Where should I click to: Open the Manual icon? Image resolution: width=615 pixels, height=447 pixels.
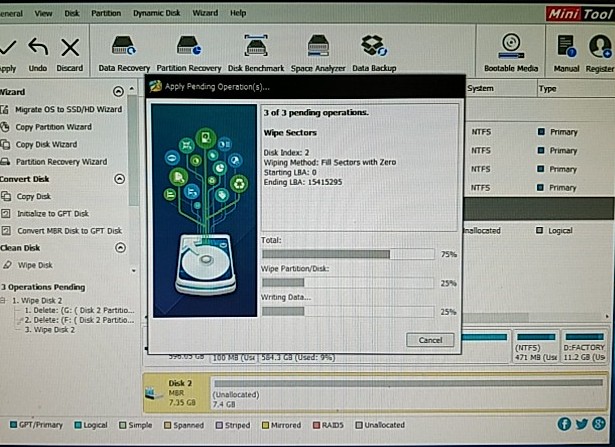click(566, 48)
